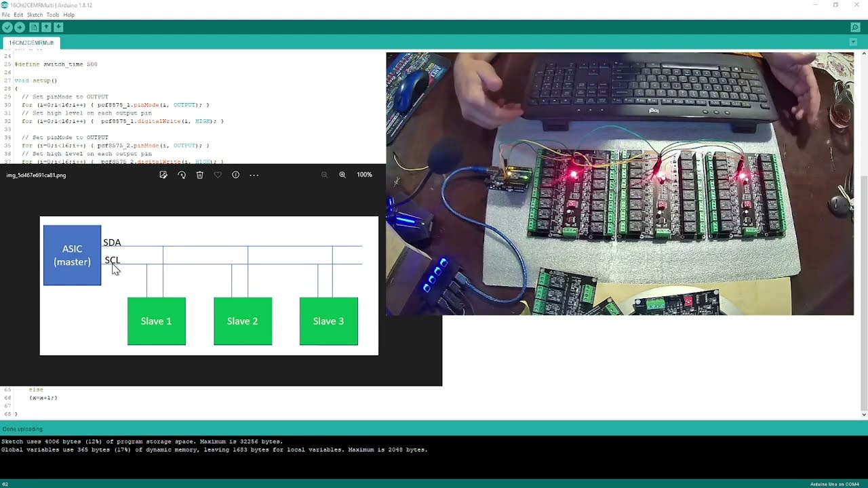Expand the sketch tab dropdown arrow

(853, 42)
